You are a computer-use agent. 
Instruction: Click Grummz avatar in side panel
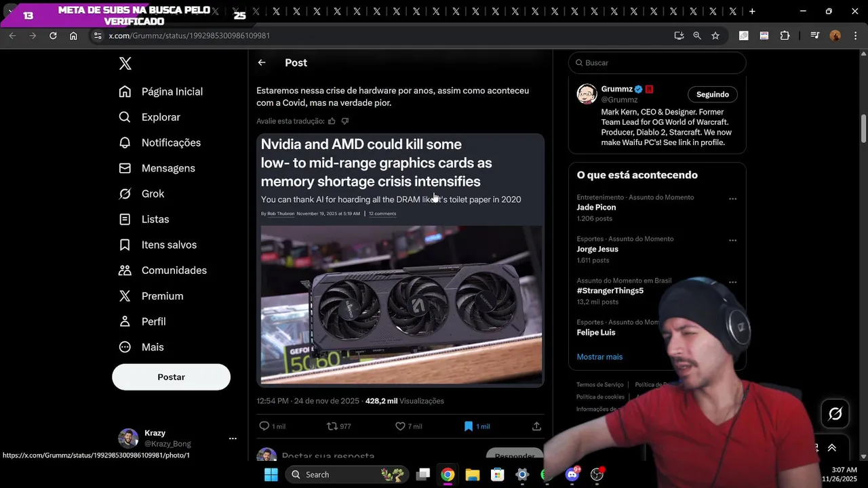587,94
